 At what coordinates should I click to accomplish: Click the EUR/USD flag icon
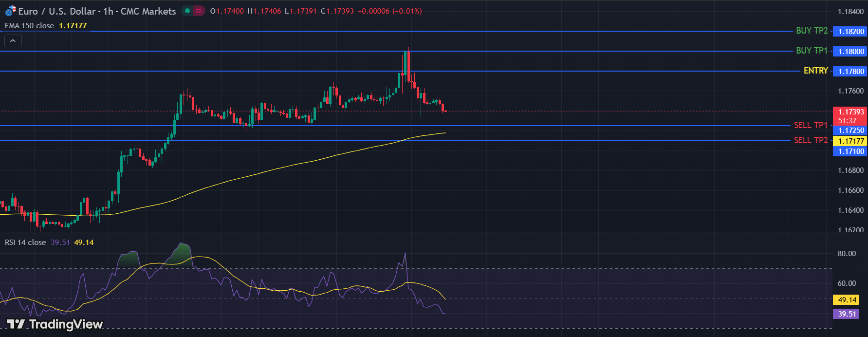pos(10,11)
